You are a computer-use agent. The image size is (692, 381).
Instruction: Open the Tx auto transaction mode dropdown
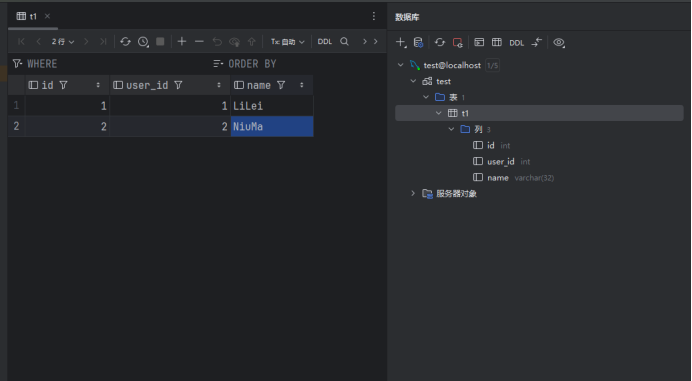pyautogui.click(x=287, y=42)
